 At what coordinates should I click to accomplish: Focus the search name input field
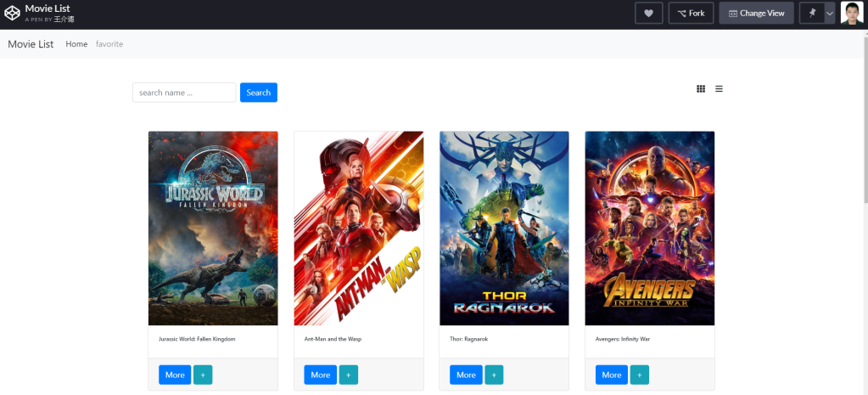coord(184,93)
